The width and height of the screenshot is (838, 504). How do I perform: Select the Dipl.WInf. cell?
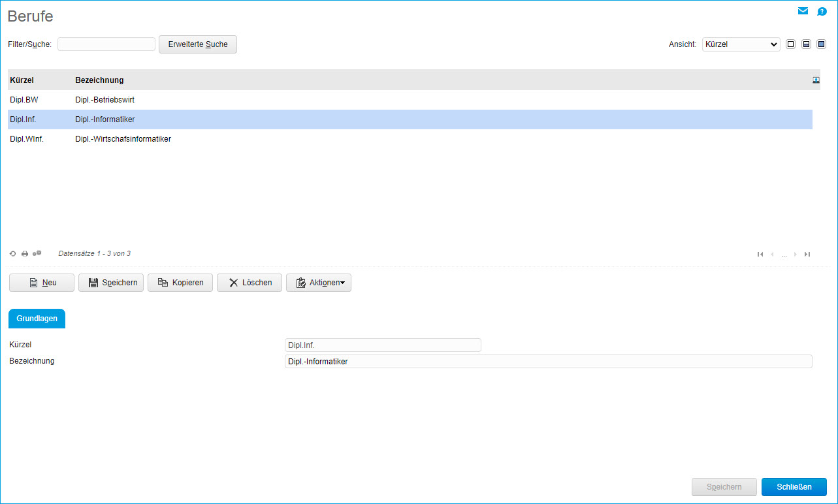coord(27,139)
